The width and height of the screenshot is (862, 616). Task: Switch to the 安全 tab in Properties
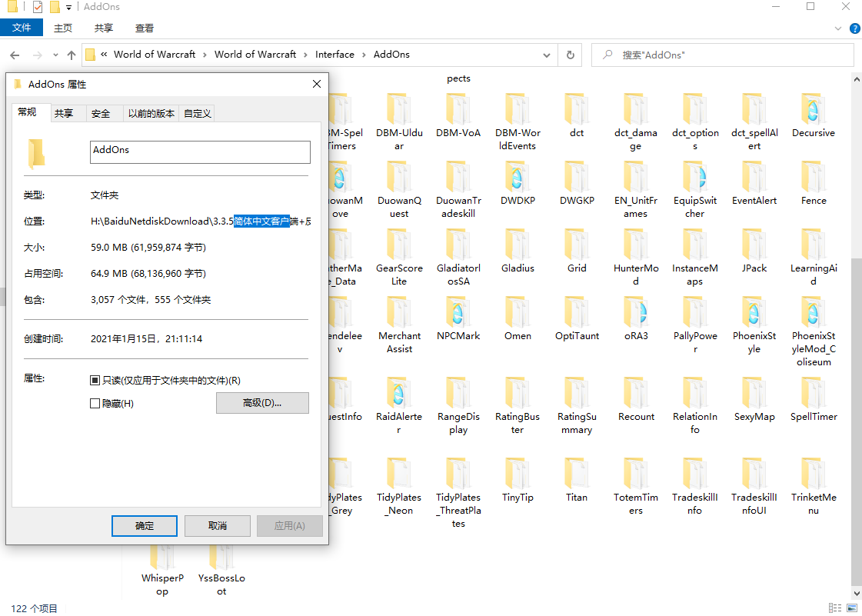pos(102,113)
